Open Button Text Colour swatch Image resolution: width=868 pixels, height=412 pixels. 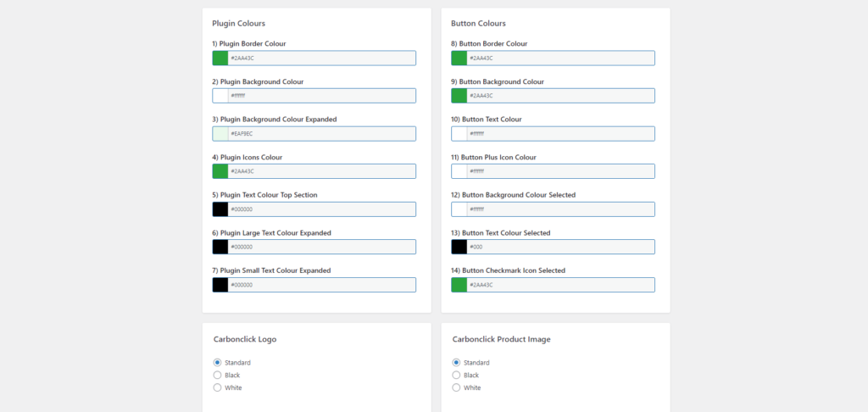[459, 133]
